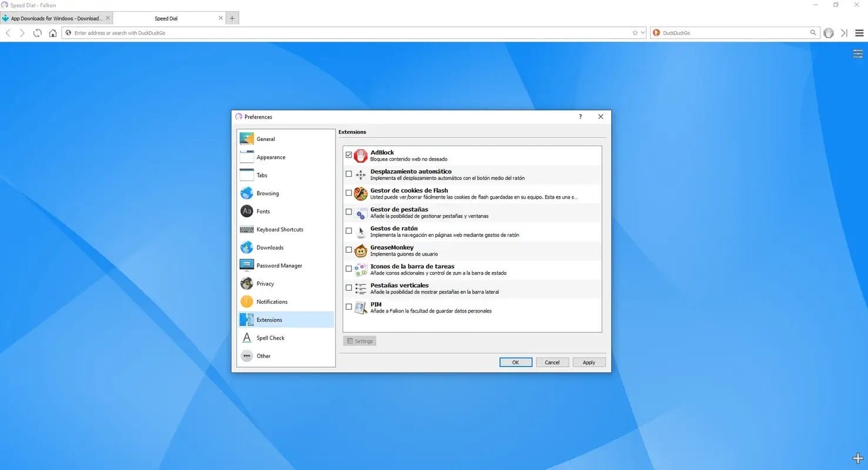The width and height of the screenshot is (868, 470).
Task: Select Keyboard Shortcuts in preferences sidebar
Action: 280,230
